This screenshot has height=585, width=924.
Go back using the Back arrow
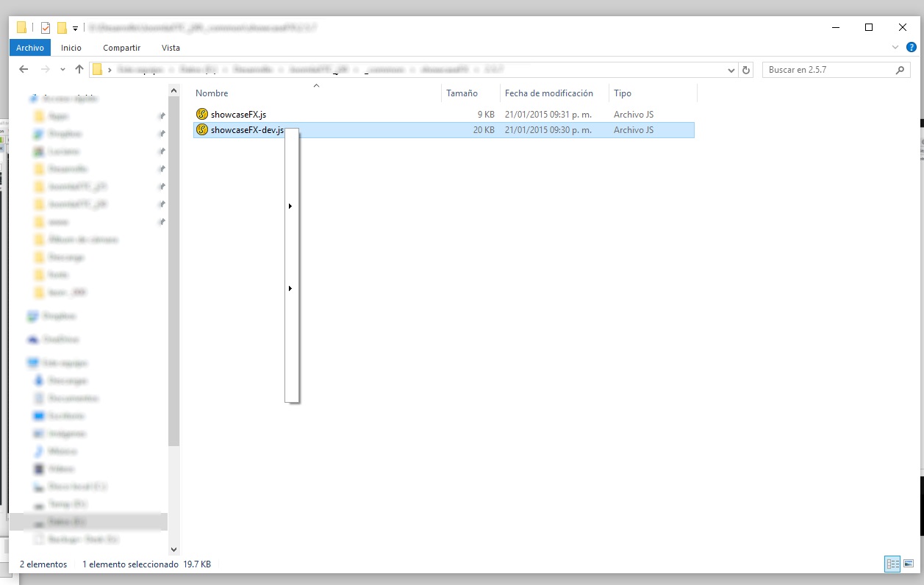pos(24,70)
